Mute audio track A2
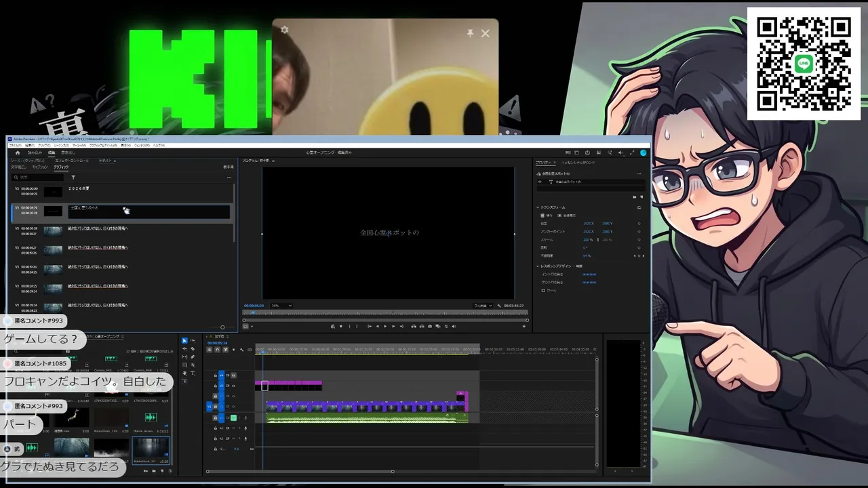This screenshot has width=868, height=488. [233, 428]
